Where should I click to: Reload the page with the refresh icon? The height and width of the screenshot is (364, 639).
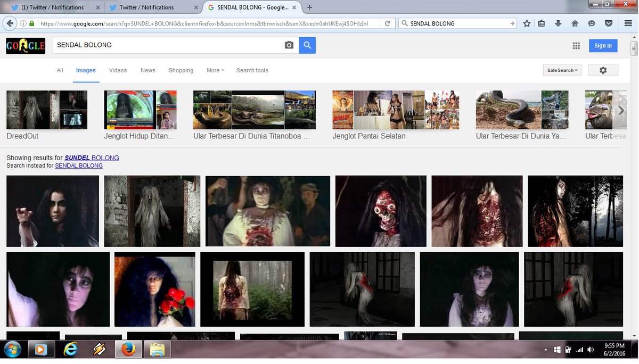388,23
